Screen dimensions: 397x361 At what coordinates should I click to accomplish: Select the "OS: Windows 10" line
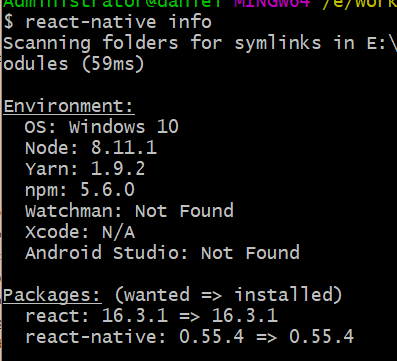(102, 127)
